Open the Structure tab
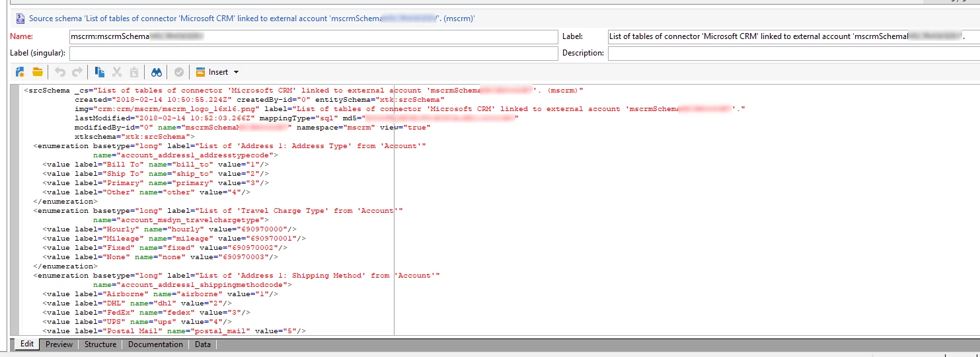The height and width of the screenshot is (357, 980). click(x=100, y=344)
